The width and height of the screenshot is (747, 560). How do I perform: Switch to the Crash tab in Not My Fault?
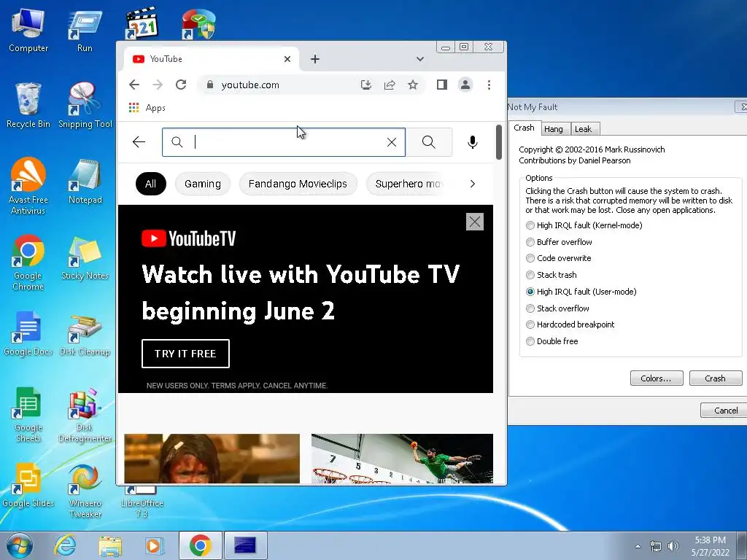[524, 128]
